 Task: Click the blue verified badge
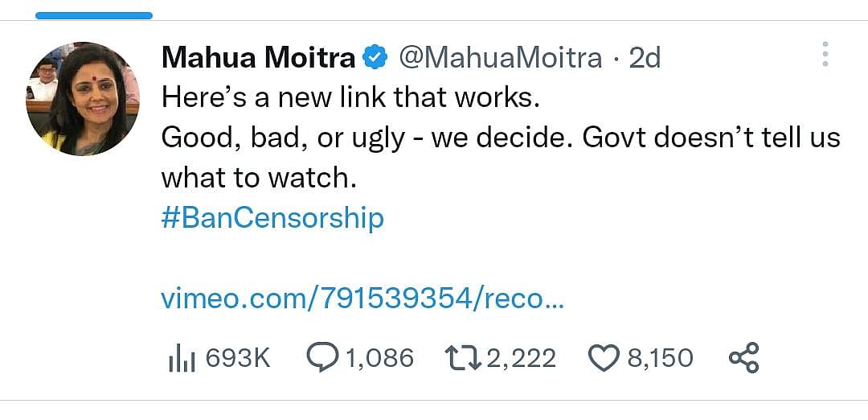pos(376,58)
